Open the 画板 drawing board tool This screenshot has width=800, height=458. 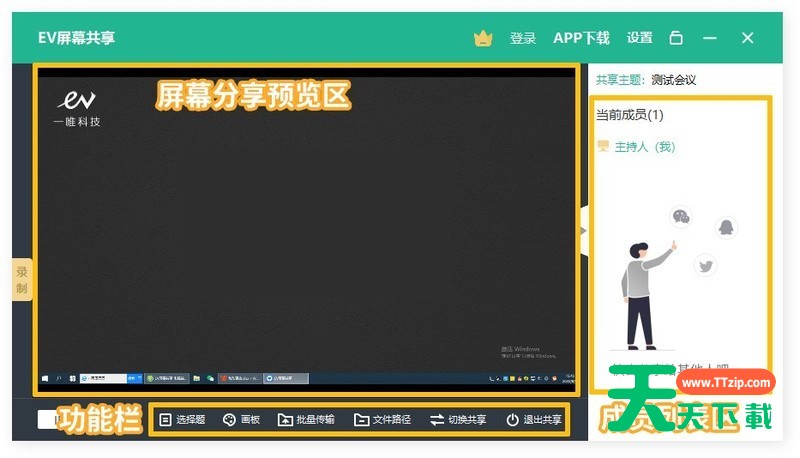click(x=242, y=420)
